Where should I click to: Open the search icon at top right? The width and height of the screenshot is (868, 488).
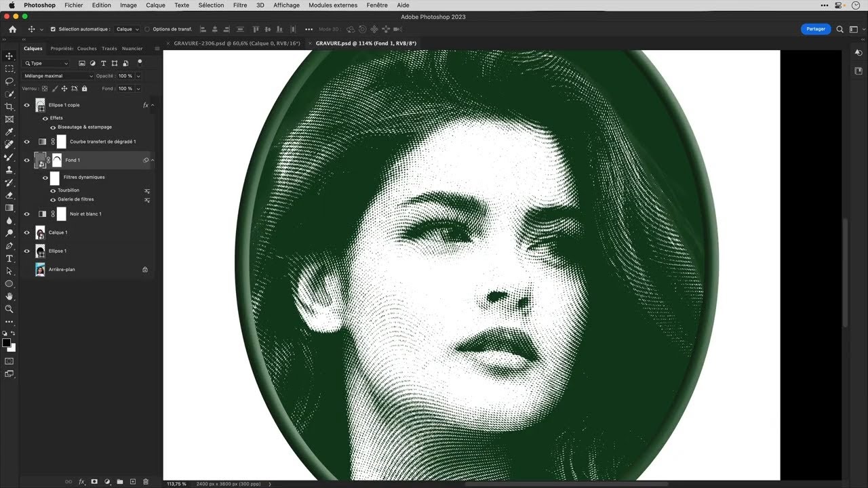pyautogui.click(x=840, y=29)
